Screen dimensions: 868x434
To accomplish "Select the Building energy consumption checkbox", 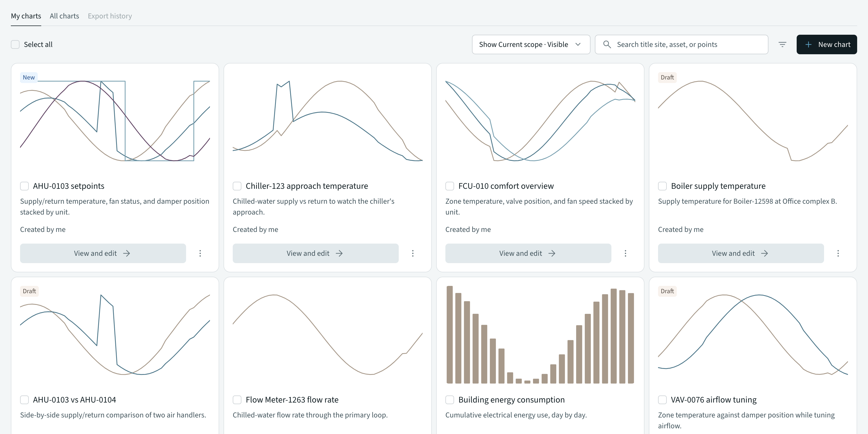I will click(x=450, y=400).
